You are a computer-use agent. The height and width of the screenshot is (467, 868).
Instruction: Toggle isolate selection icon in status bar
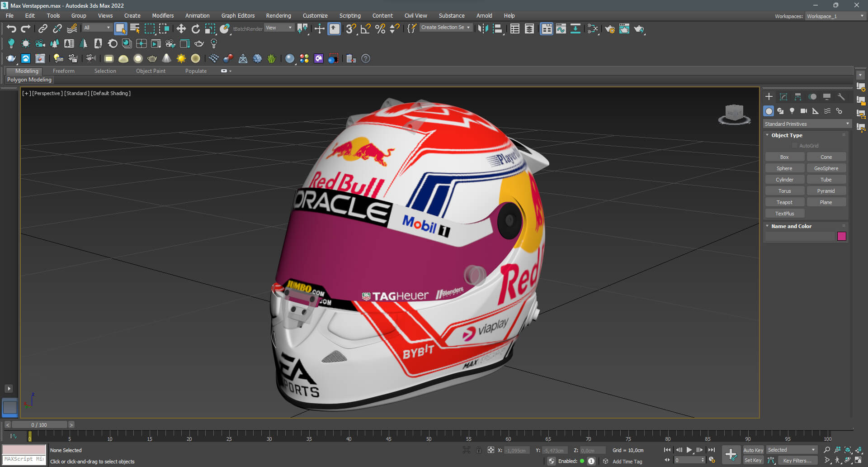pyautogui.click(x=467, y=450)
